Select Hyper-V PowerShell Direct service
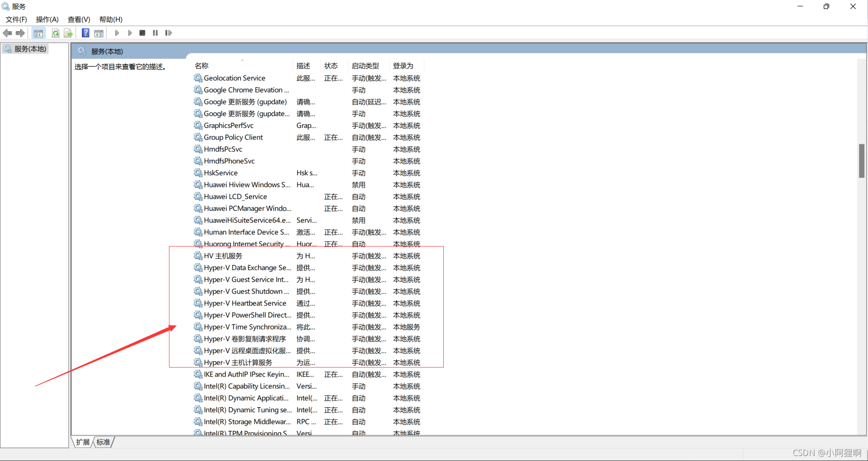Image resolution: width=868 pixels, height=461 pixels. [x=307, y=315]
